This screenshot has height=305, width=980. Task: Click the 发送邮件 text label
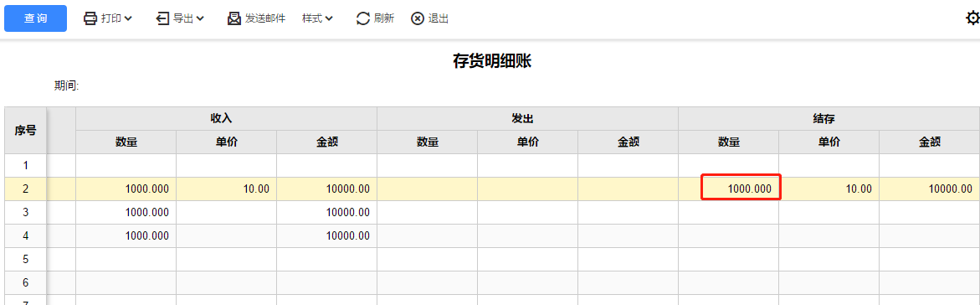click(x=265, y=18)
